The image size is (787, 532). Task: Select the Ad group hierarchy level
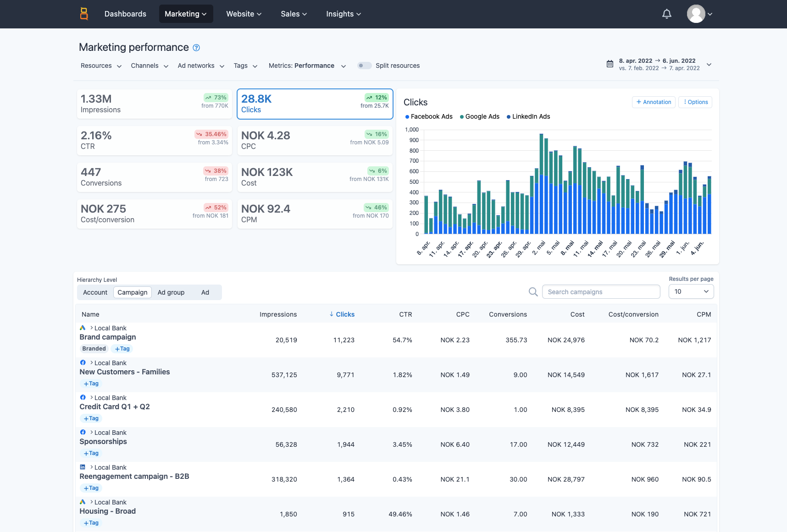pos(171,292)
